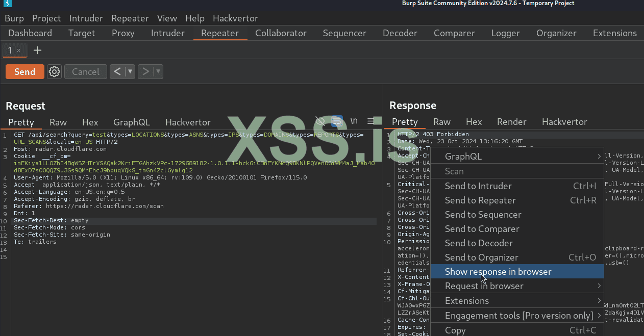Toggle show \n non-printable characters

(x=354, y=121)
